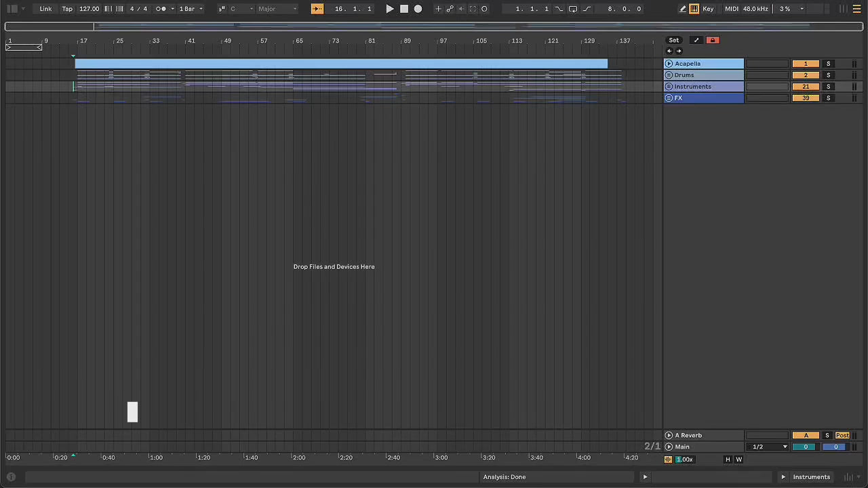Click the Stop button in transport
868x488 pixels.
click(x=404, y=9)
